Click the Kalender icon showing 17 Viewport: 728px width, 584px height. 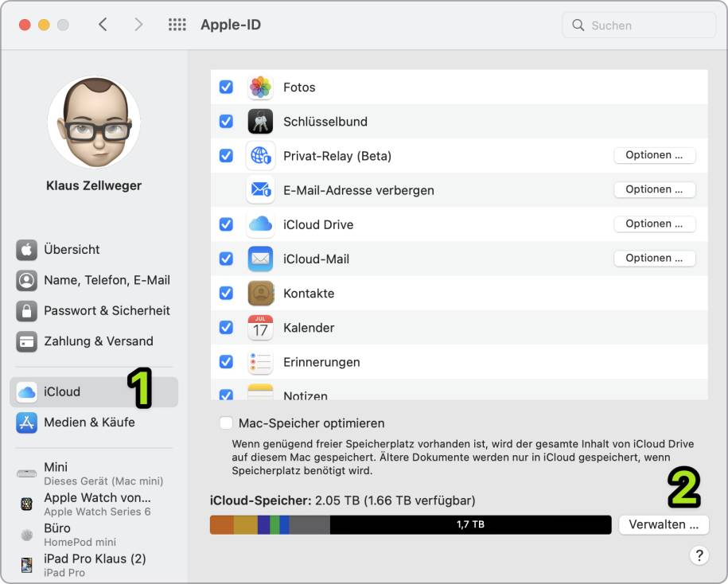click(260, 328)
